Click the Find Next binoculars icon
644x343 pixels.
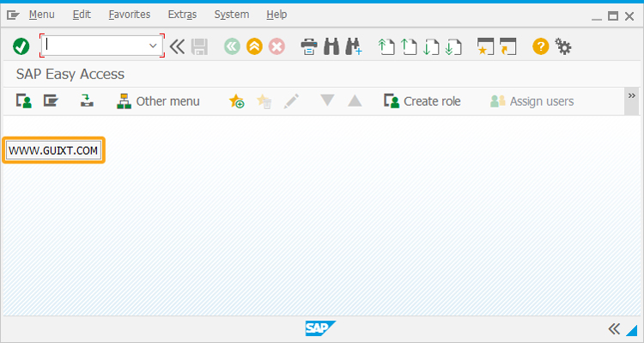pos(354,46)
